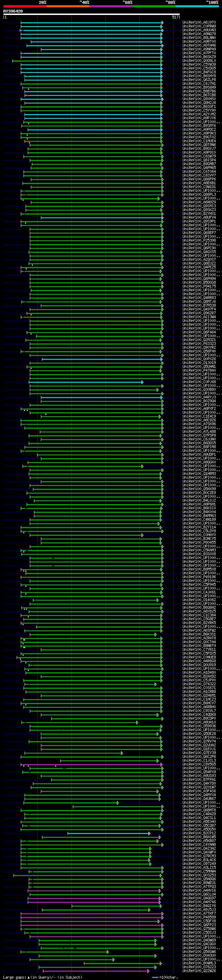222x980 pixels.
Task: Select the UniRef100_Q86FP6 label
Action: pos(199,179)
